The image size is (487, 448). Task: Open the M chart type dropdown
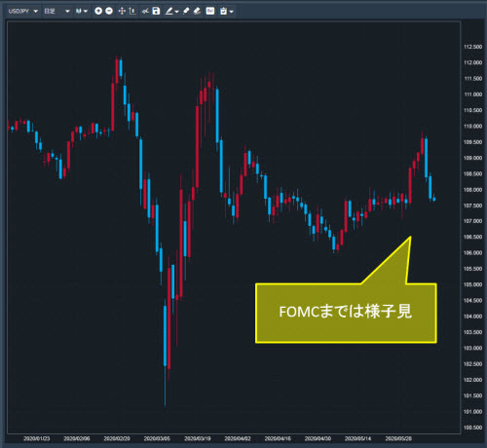coord(82,11)
